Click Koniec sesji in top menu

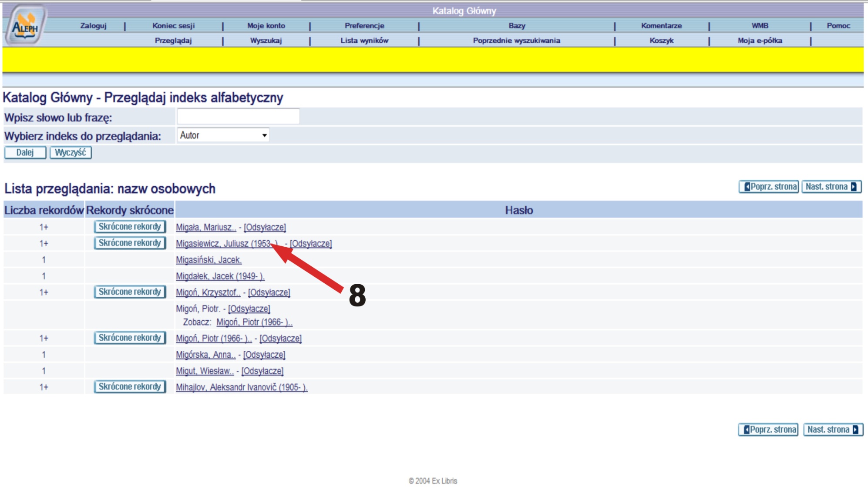pos(174,26)
